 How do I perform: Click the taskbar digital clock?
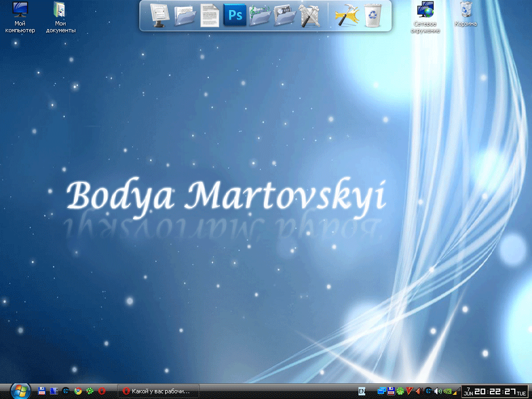(x=495, y=391)
